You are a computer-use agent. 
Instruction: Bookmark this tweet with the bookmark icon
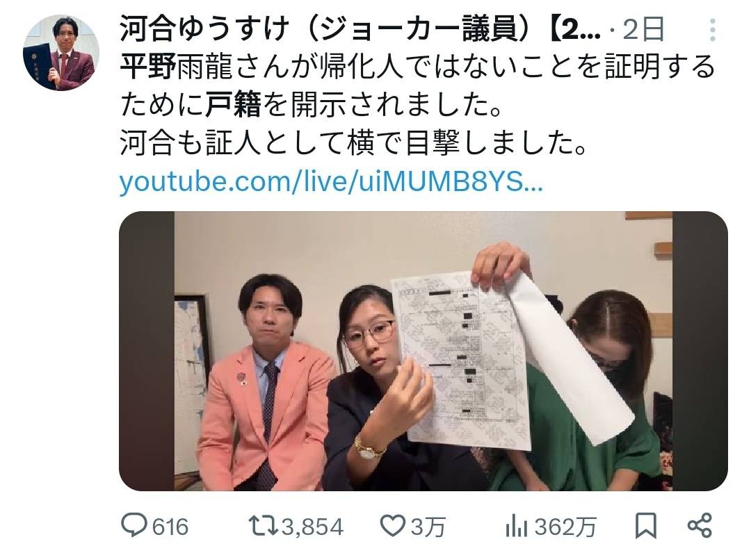tap(645, 526)
